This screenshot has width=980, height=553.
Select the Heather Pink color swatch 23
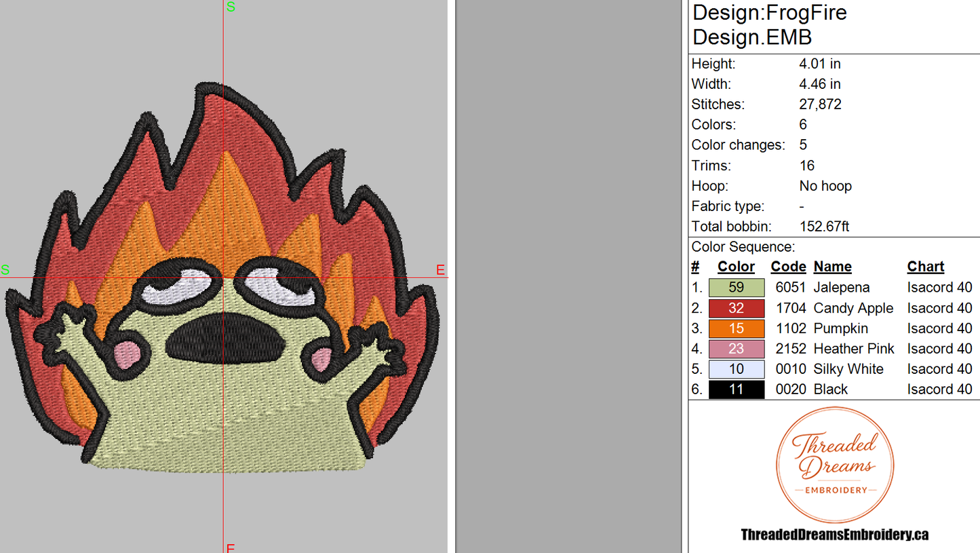(x=737, y=349)
